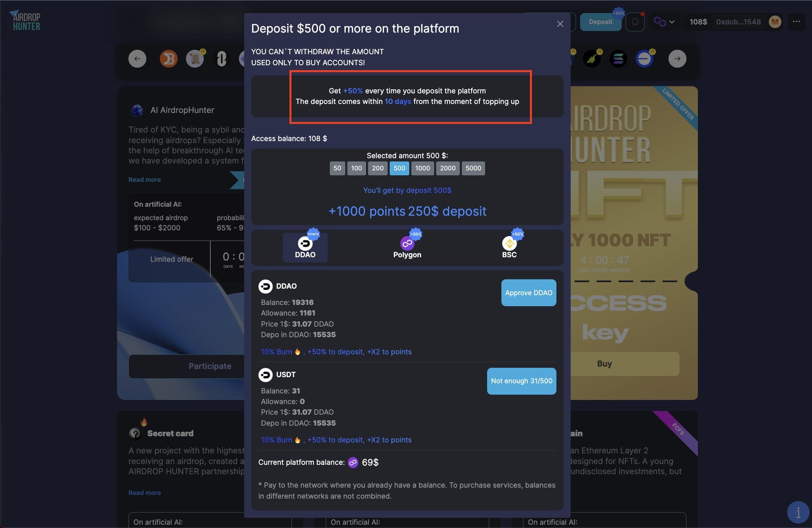Open the notifications bell
Viewport: 812px width, 528px height.
point(635,22)
